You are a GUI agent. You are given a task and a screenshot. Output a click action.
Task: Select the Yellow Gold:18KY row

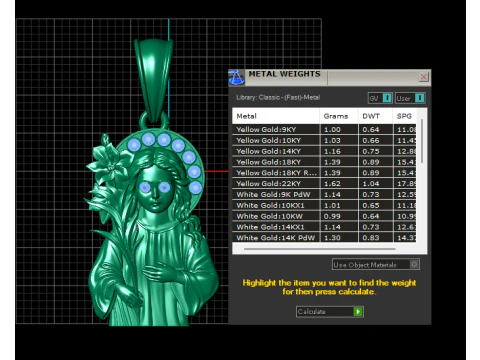324,162
